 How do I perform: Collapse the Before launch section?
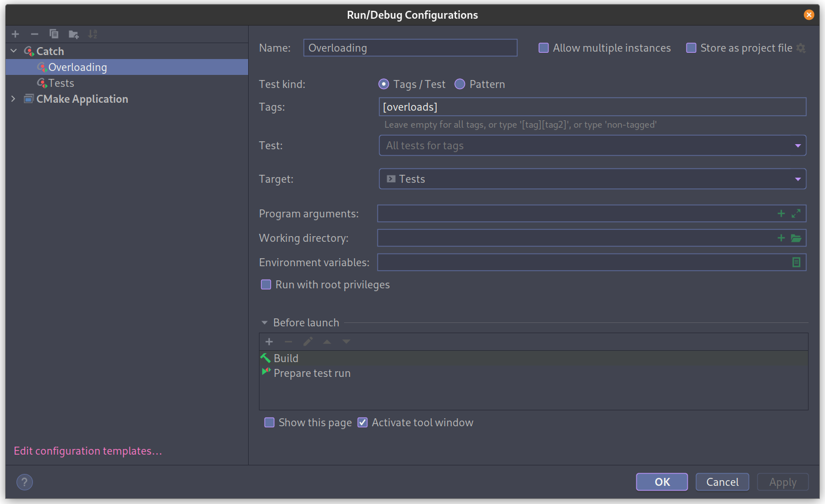point(264,322)
